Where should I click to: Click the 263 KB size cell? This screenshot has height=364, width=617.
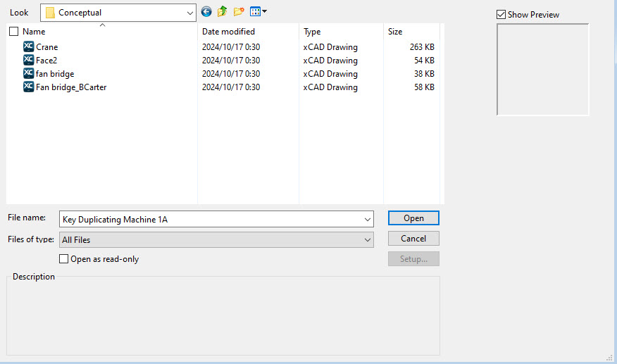[x=422, y=47]
